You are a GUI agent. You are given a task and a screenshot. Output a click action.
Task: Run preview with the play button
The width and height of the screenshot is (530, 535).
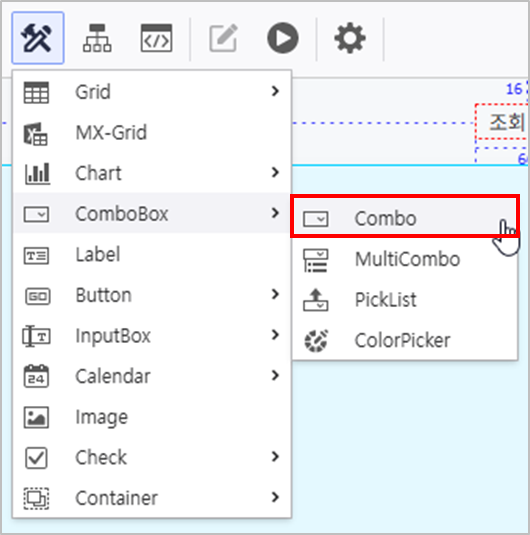pyautogui.click(x=283, y=38)
